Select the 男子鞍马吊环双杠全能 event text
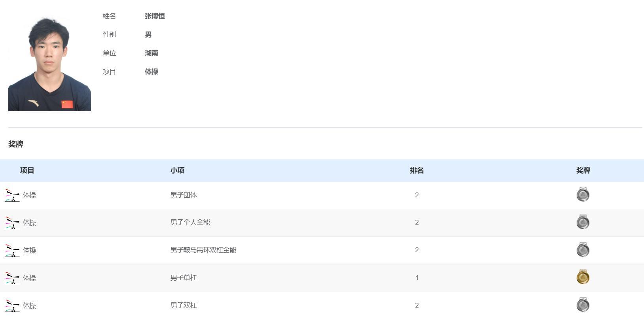This screenshot has width=644, height=319. pyautogui.click(x=203, y=250)
